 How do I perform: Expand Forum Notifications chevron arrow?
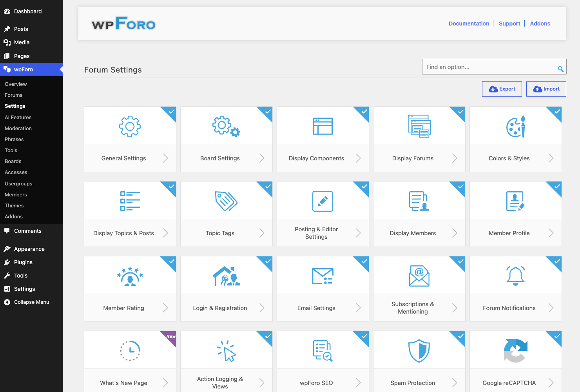tap(551, 308)
